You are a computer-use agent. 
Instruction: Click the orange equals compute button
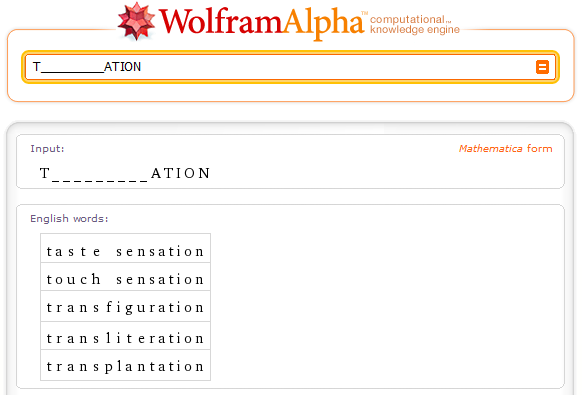click(542, 67)
